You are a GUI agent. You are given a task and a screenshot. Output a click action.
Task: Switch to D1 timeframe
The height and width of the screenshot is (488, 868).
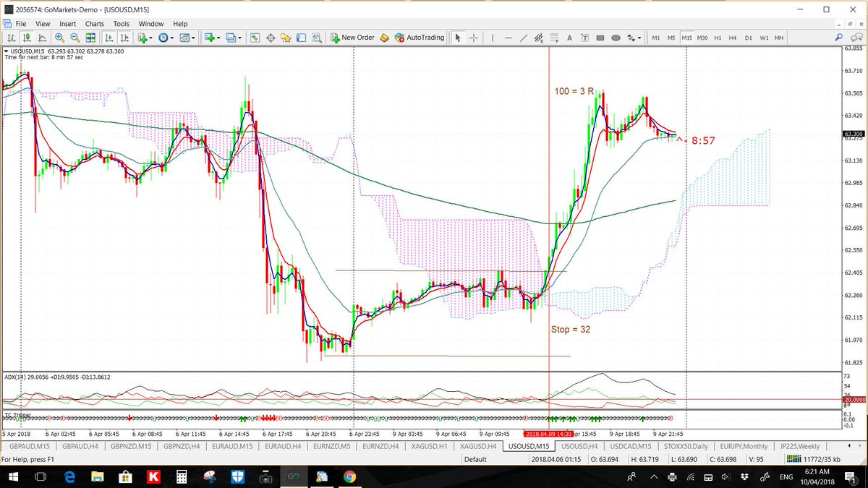click(748, 37)
